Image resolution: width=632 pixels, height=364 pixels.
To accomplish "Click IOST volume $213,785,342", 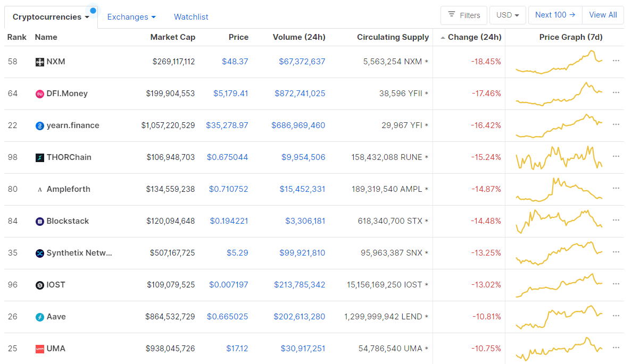I will (x=300, y=285).
